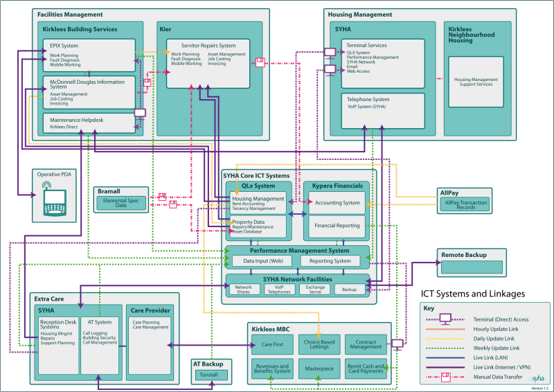This screenshot has height=392, width=554.
Task: Select the Elemental Spec Data box under Bramall
Action: [x=120, y=203]
